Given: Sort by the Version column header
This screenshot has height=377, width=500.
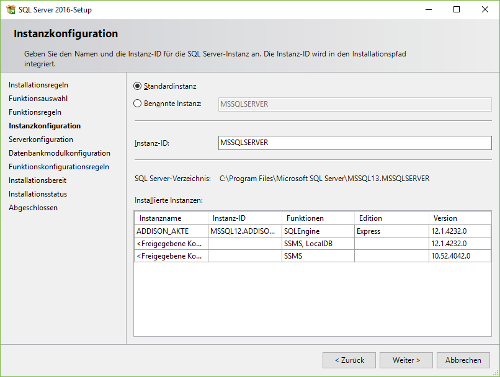Looking at the screenshot, I should coord(460,218).
